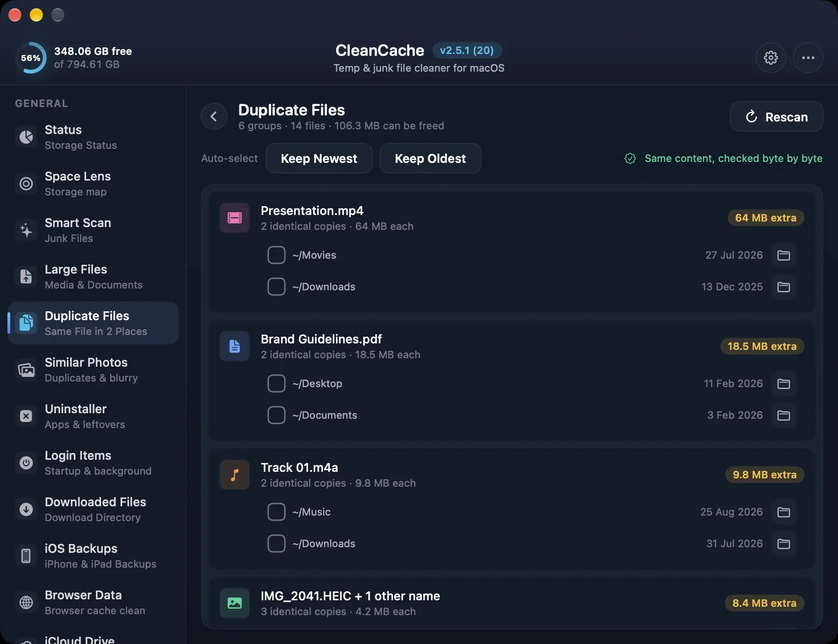Click the Space Lens target icon

[26, 183]
